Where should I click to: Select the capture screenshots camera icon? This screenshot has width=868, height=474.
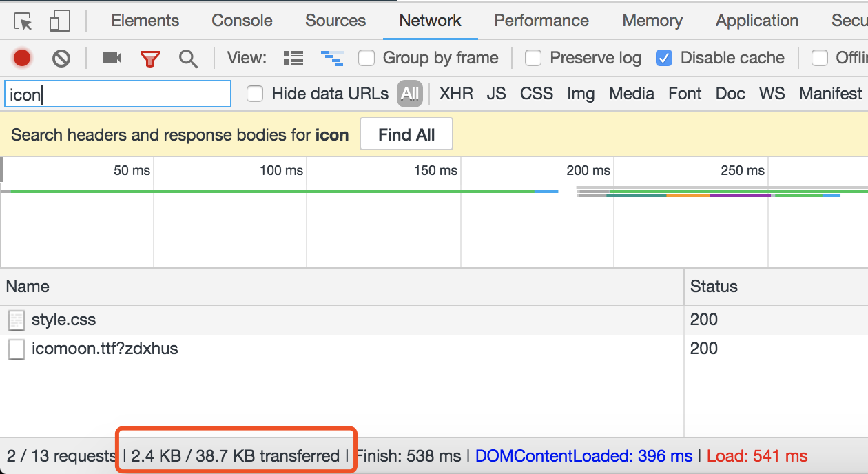112,58
